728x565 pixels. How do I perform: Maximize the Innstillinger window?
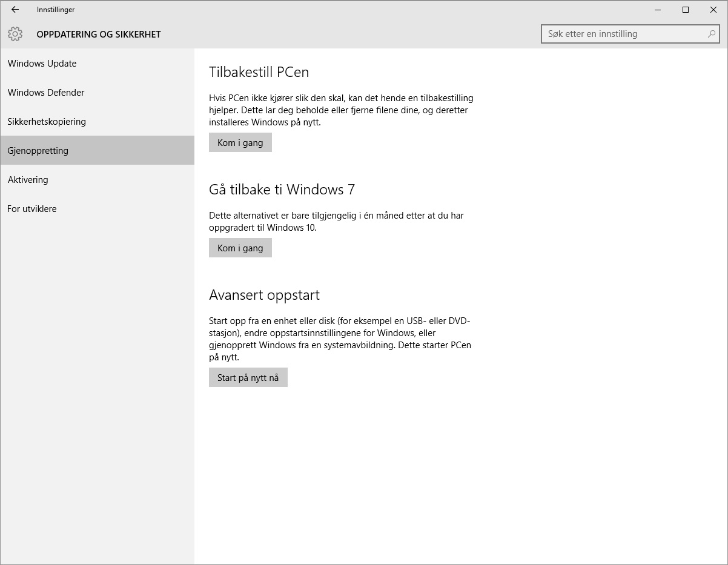coord(686,10)
